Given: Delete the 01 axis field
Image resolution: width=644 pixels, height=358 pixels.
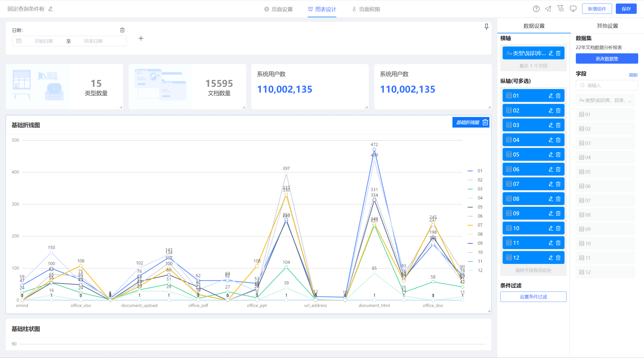Looking at the screenshot, I should point(558,96).
